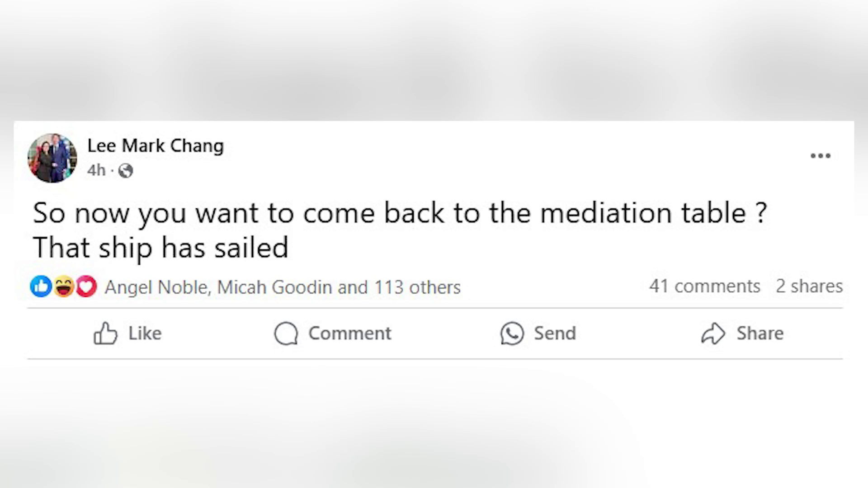Open Lee Mark Chang's profile picture

52,158
